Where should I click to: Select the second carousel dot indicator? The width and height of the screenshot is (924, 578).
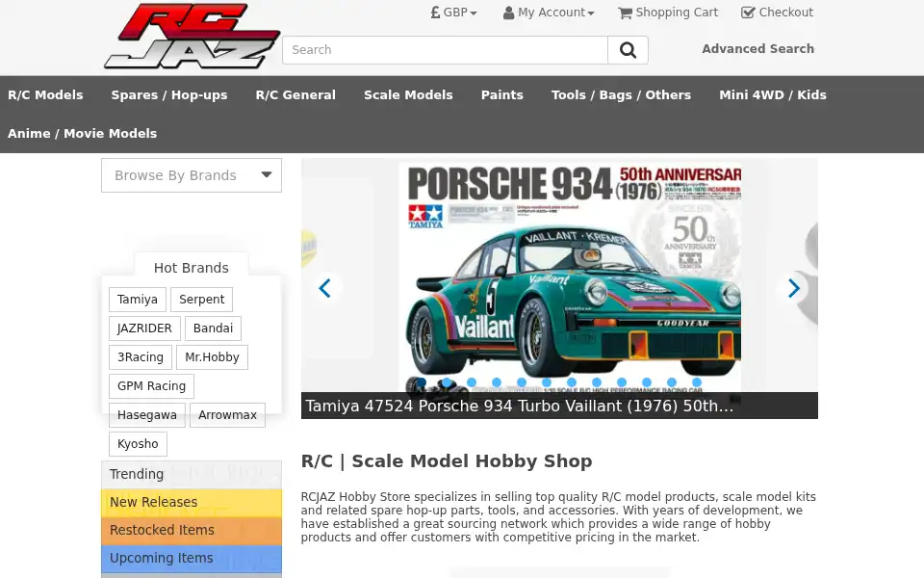[x=447, y=382]
